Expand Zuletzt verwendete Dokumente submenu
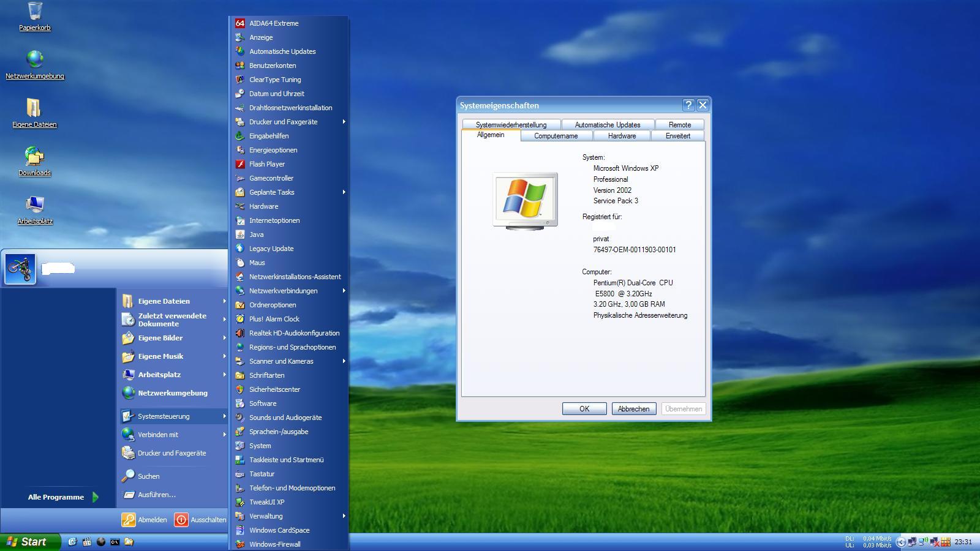980x551 pixels. click(x=225, y=320)
